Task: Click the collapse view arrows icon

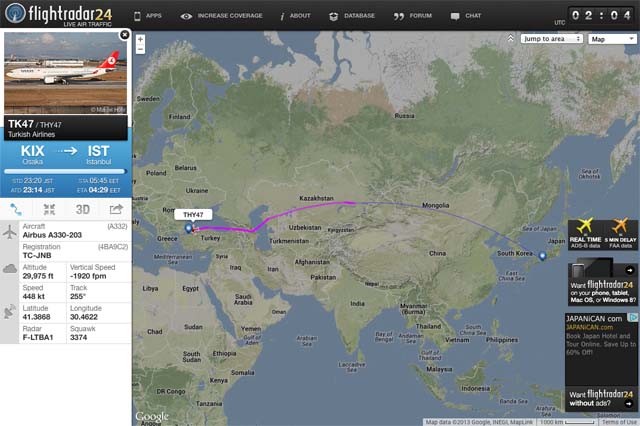Action: tap(49, 210)
